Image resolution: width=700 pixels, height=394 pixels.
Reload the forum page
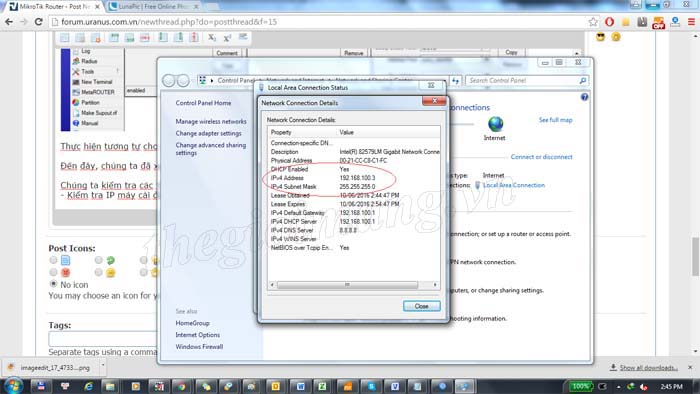click(38, 22)
